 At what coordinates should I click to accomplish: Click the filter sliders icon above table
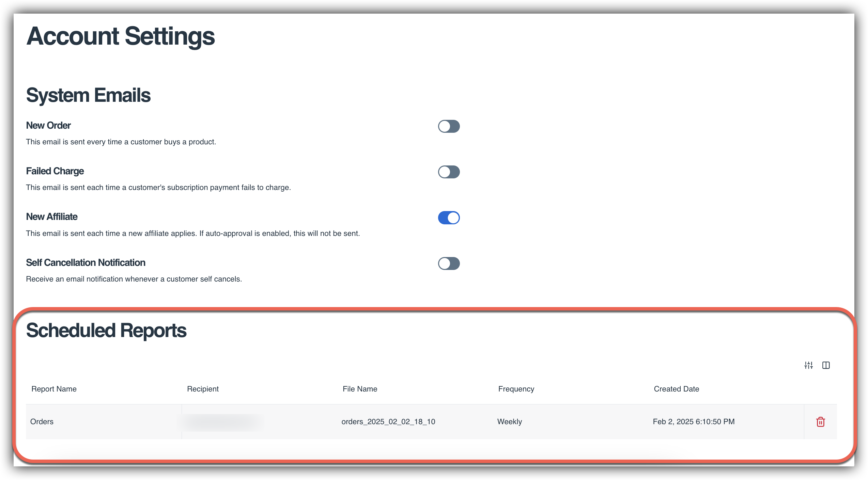[808, 365]
